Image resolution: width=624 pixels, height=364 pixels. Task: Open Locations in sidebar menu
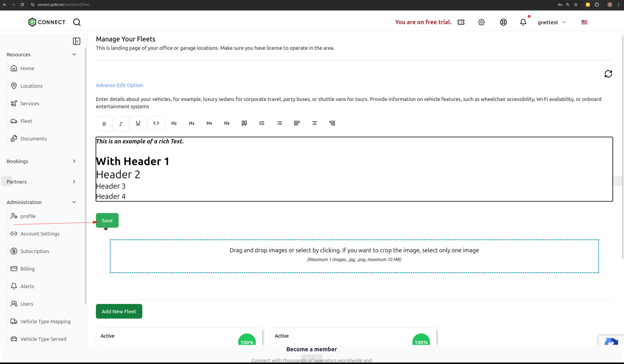(31, 86)
